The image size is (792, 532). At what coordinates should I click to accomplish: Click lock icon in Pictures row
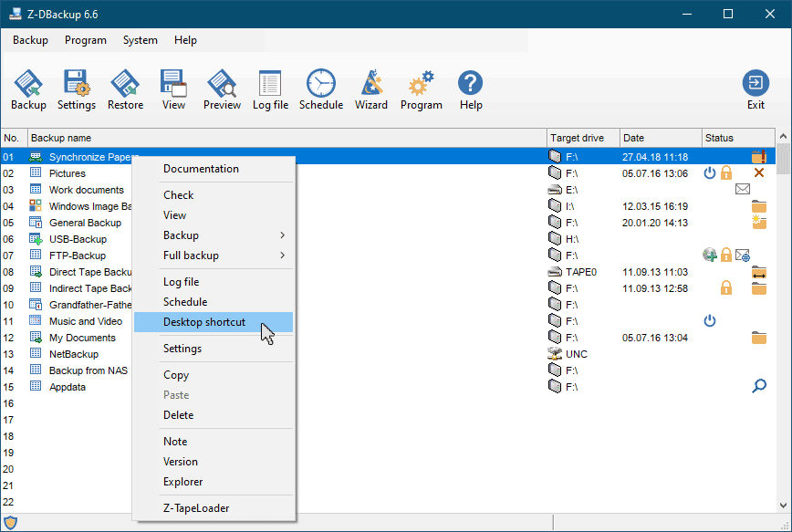point(725,172)
